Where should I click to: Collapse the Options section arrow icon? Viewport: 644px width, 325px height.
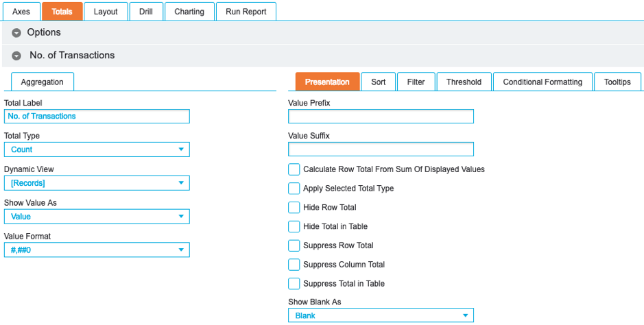[16, 33]
